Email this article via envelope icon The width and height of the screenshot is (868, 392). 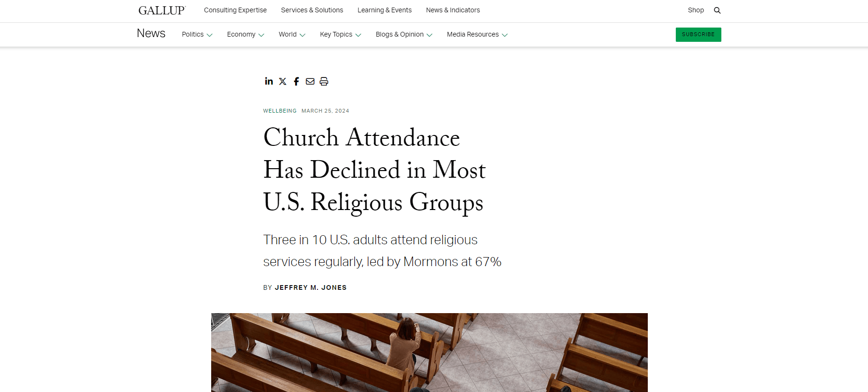[x=310, y=81]
